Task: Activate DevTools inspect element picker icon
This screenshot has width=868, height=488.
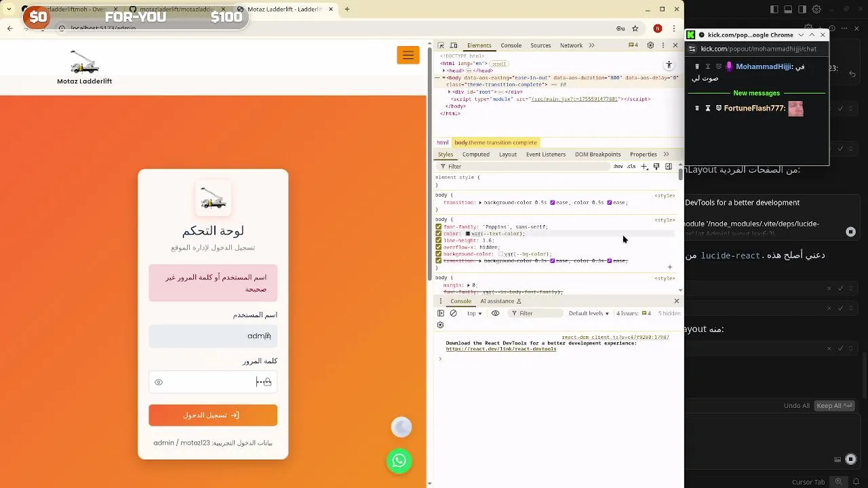Action: click(x=441, y=45)
